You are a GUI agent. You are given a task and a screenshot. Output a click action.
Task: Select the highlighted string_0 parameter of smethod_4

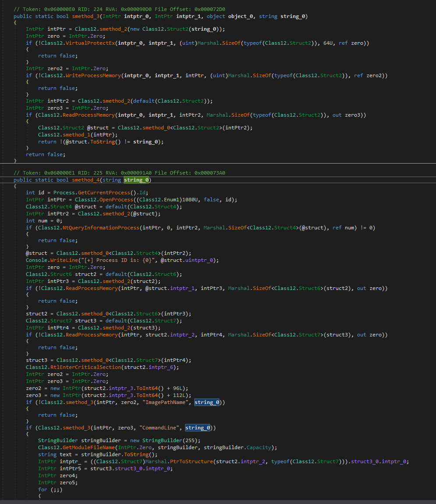tap(136, 180)
